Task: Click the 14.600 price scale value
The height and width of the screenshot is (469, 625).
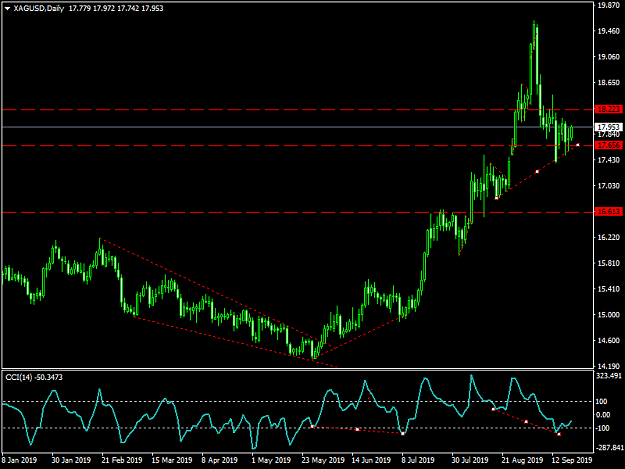Action: click(609, 340)
